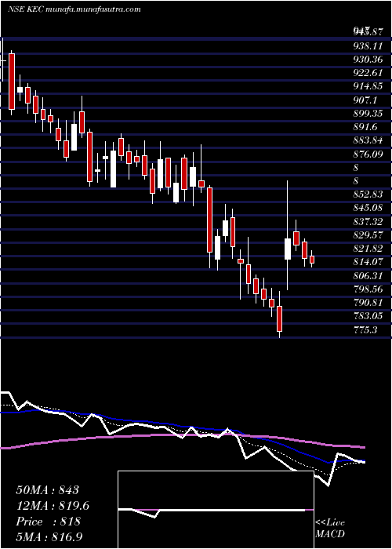The width and height of the screenshot is (392, 549).
Task: Click the 821.82 price axis label
Action: tap(368, 249)
